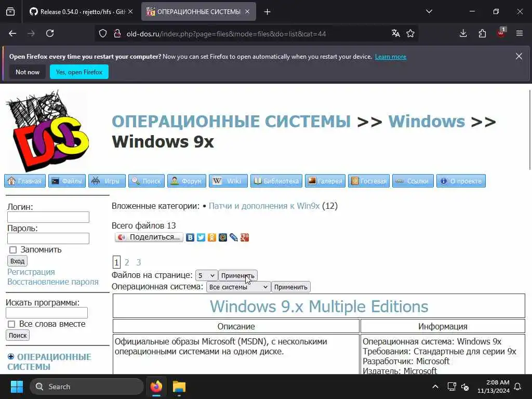
Task: Open Гостевая navigation menu item
Action: (369, 181)
